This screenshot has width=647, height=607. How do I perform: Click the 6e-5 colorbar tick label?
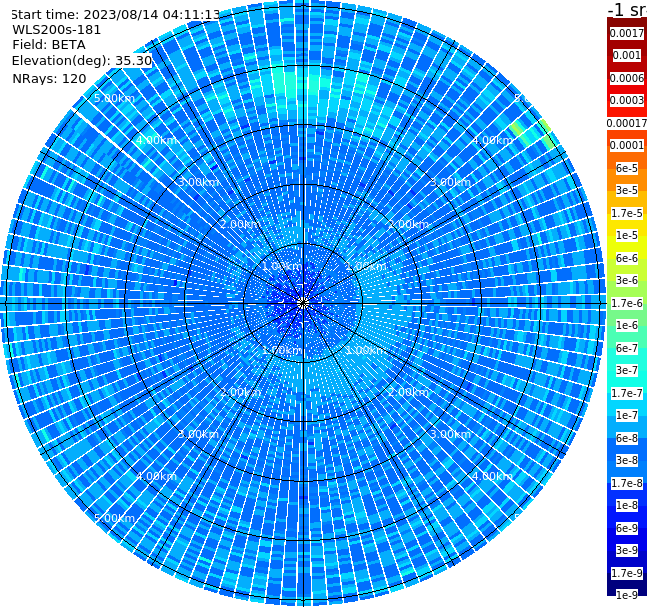coord(626,168)
